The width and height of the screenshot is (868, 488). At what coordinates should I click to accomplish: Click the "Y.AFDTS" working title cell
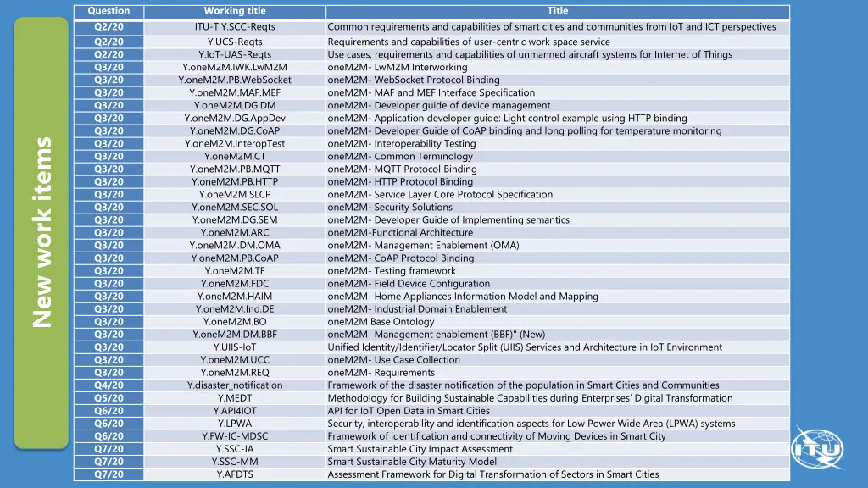coord(235,474)
